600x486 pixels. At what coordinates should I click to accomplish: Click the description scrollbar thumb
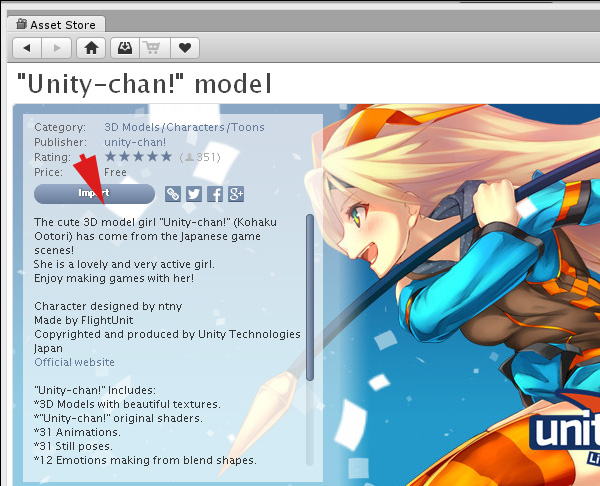[310, 297]
